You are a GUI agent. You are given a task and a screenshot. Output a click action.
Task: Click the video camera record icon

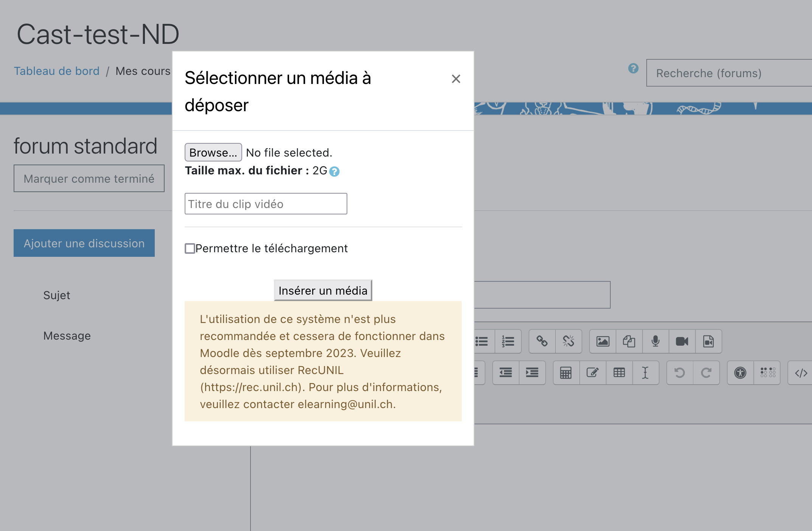pos(682,342)
